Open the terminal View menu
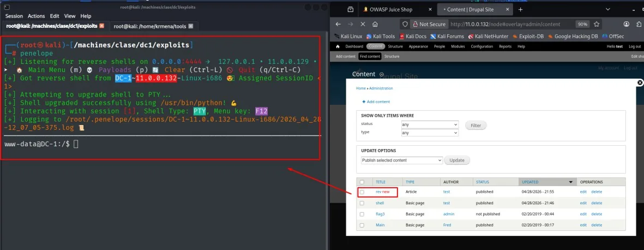This screenshot has width=644, height=250. pos(70,16)
